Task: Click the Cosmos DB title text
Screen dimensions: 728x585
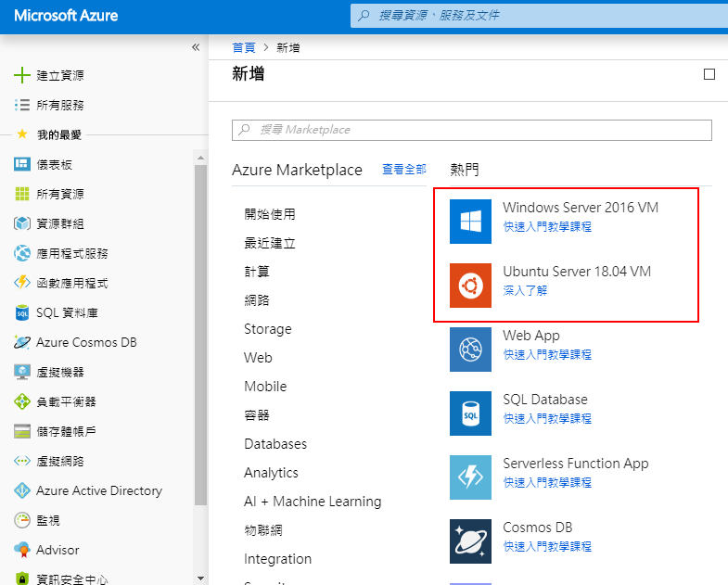Action: click(538, 528)
